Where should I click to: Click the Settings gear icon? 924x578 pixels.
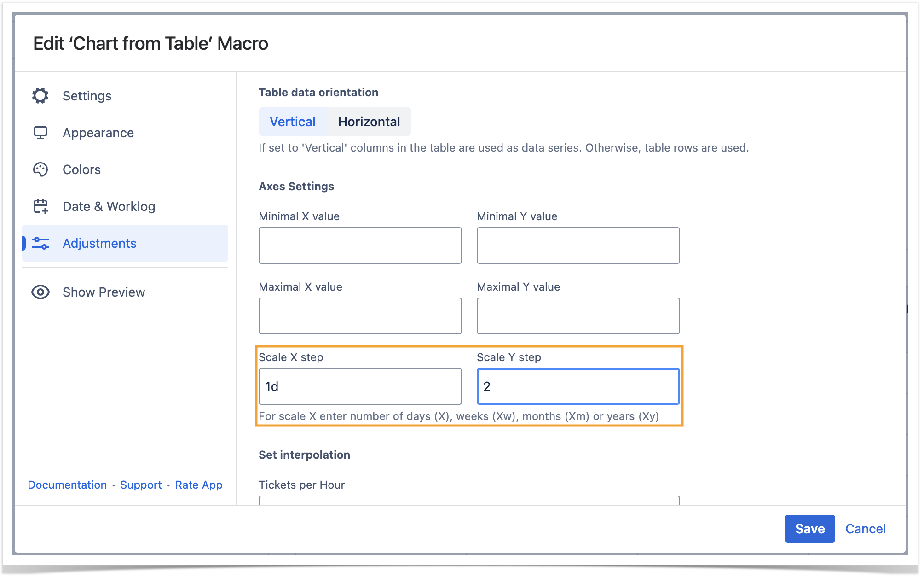tap(40, 96)
